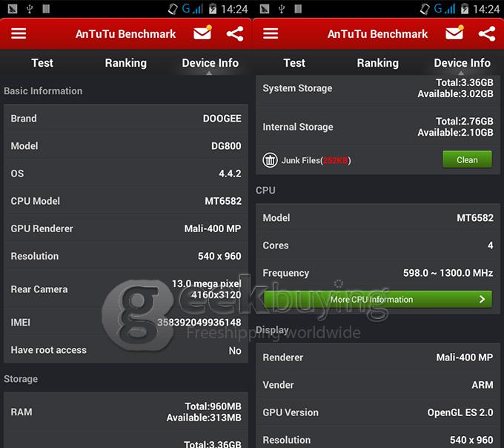Tap the More CPU Information chevron arrow
Screen dimensions: 504x448
[482, 300]
